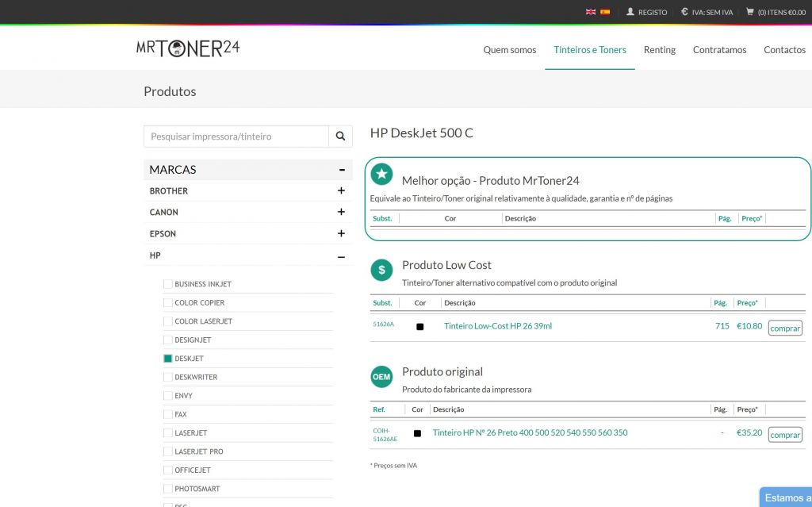Click the search magnifier icon
Viewport: 812px width, 507px height.
coord(340,136)
